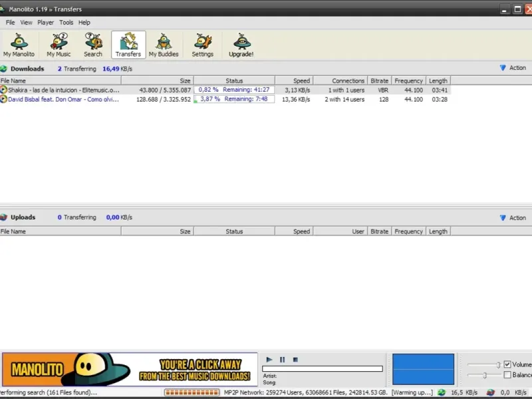Image resolution: width=532 pixels, height=399 pixels.
Task: Click the Manolito app icon in title bar
Action: coord(2,9)
